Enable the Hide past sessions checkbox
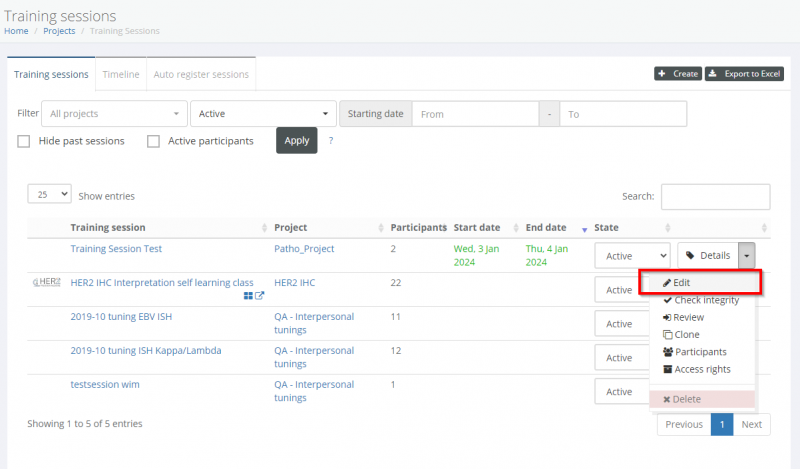The width and height of the screenshot is (800, 469). [x=24, y=141]
